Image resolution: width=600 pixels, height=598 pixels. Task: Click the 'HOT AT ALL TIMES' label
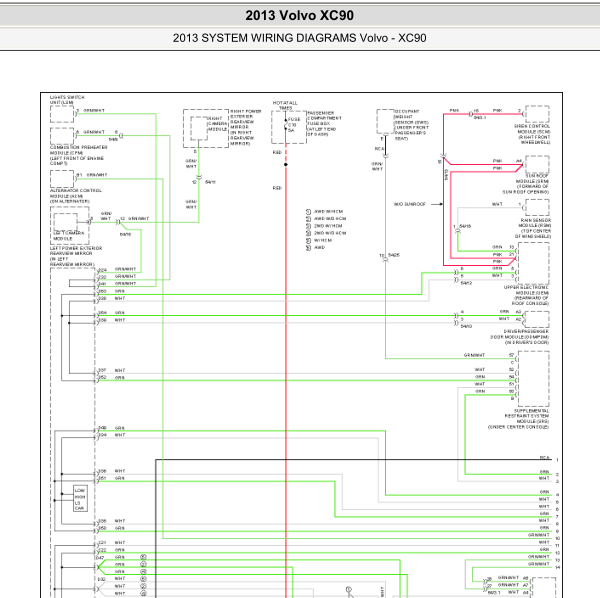coord(285,106)
